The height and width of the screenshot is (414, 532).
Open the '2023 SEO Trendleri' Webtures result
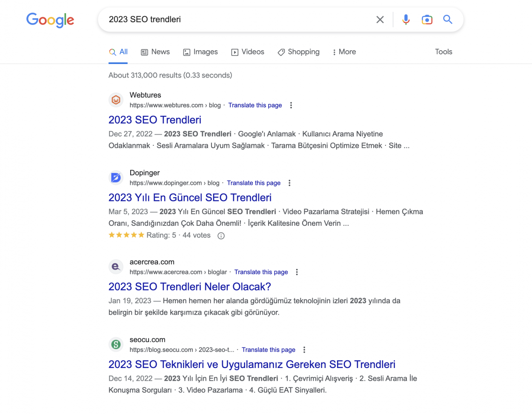[x=154, y=120]
